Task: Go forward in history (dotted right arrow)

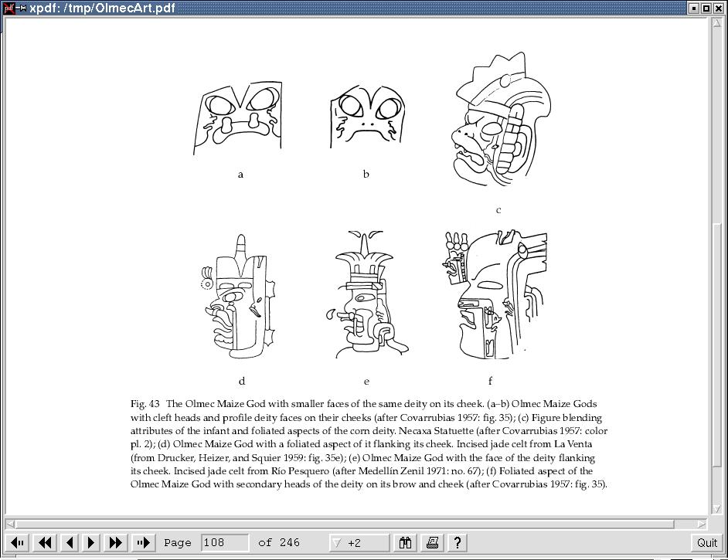Action: [144, 542]
